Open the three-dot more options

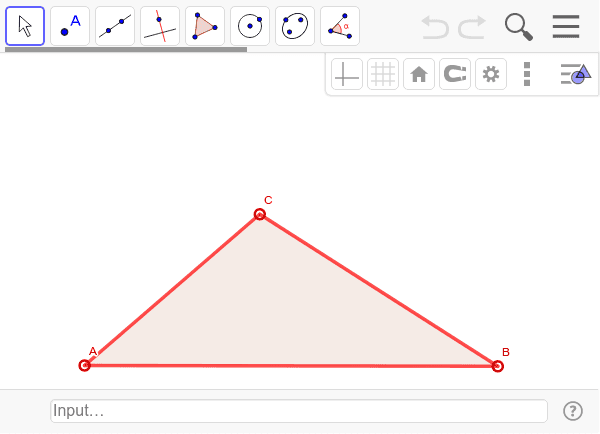(x=527, y=74)
